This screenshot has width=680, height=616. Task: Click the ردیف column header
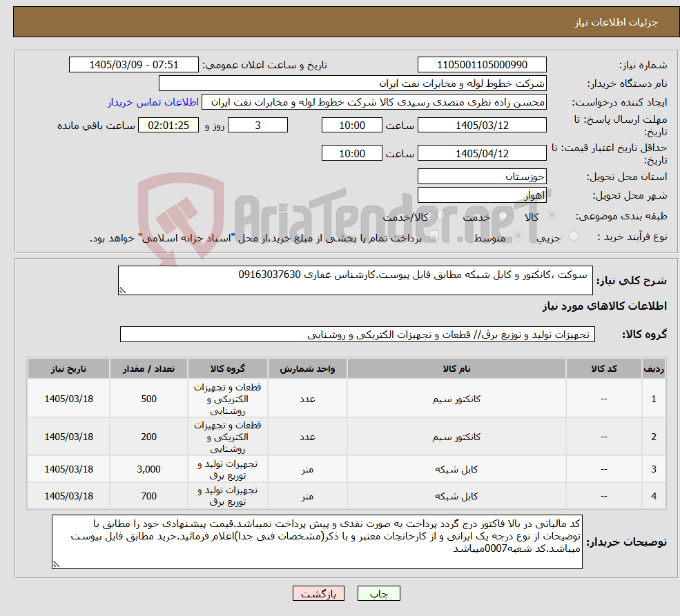654,368
